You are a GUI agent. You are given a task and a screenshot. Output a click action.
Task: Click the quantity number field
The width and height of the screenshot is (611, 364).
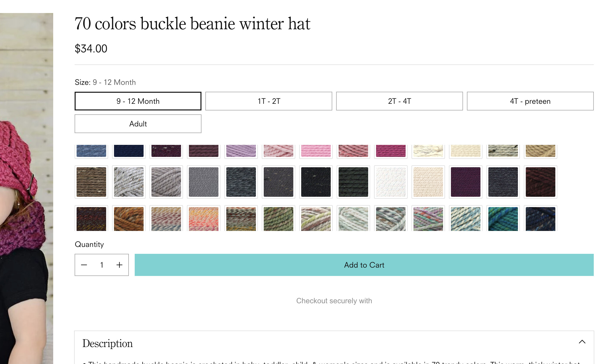point(102,265)
